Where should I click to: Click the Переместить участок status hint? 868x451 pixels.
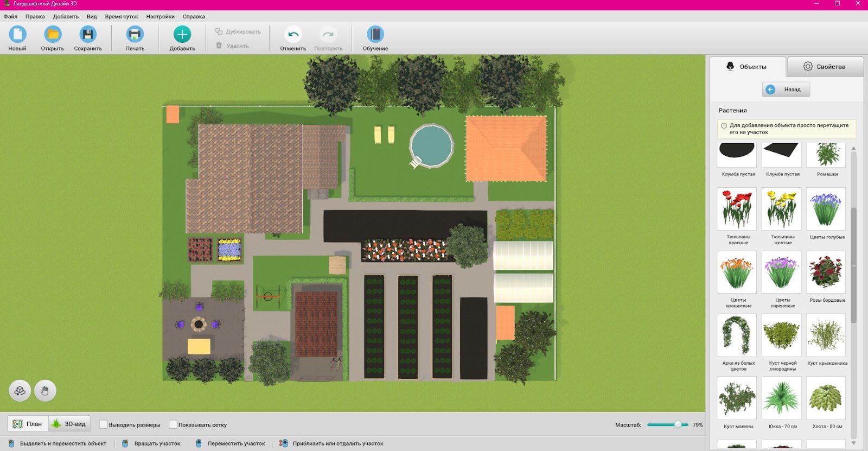pyautogui.click(x=230, y=443)
